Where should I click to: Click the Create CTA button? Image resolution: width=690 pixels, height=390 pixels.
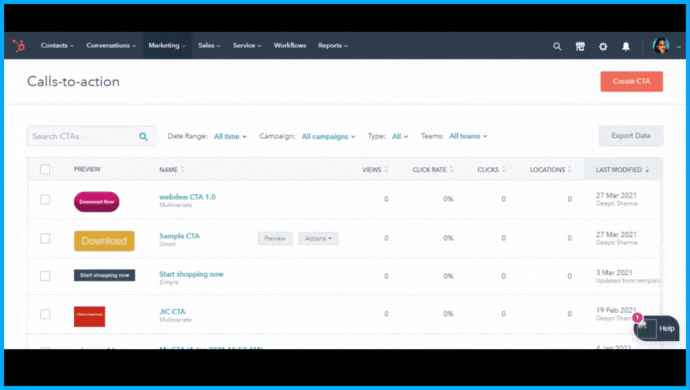point(631,81)
